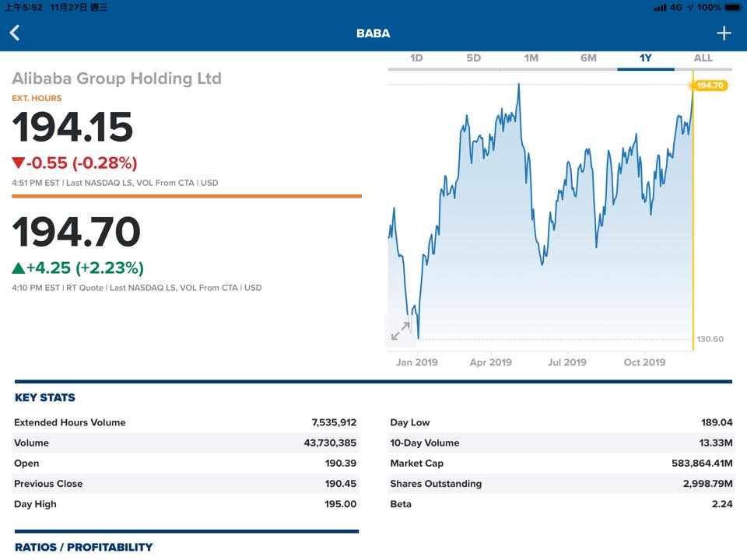Image resolution: width=747 pixels, height=560 pixels.
Task: Tap the Day High label
Action: click(x=35, y=504)
